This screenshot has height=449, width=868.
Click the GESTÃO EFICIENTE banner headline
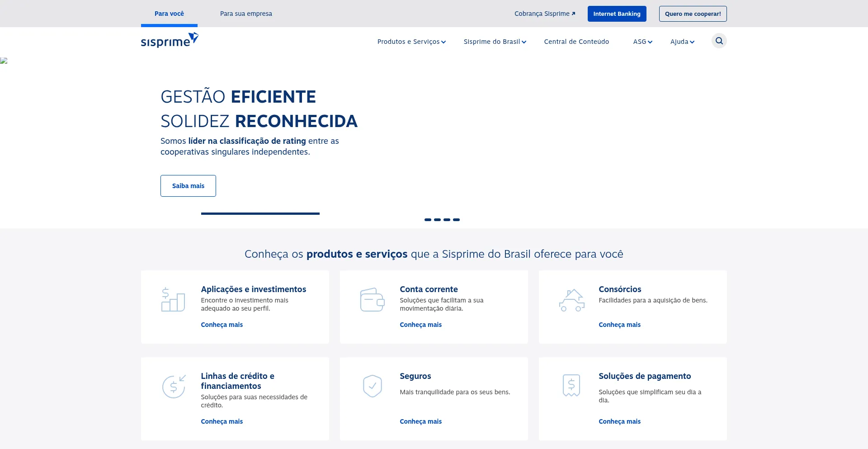238,97
